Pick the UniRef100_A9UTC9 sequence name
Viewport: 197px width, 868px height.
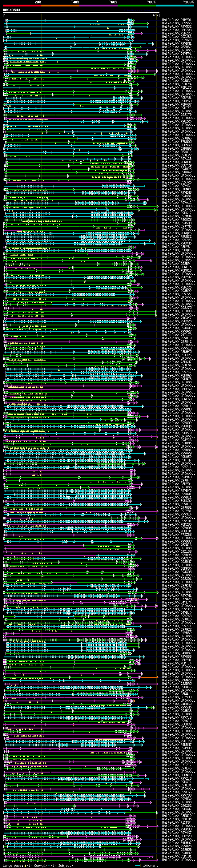coord(176,741)
